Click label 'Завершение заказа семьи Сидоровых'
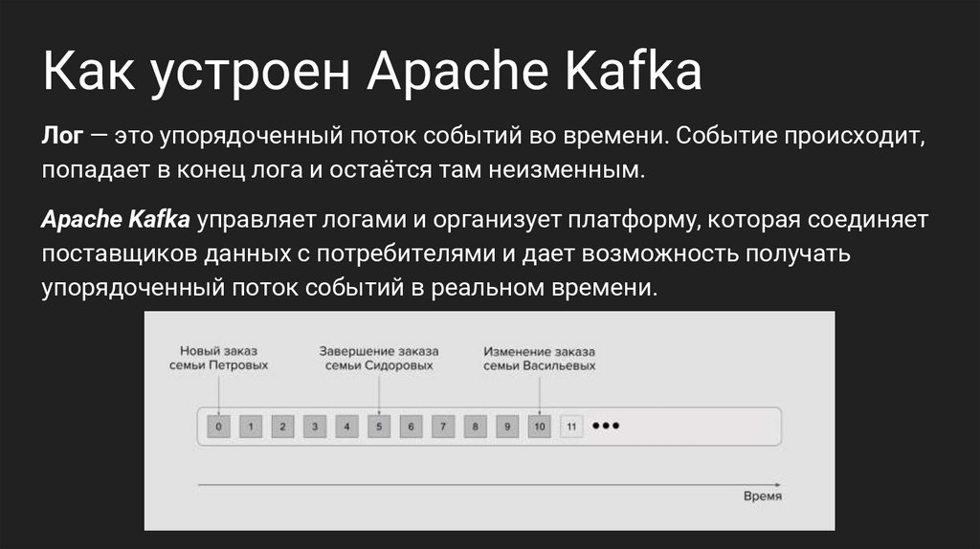The image size is (980, 549). coord(379,359)
